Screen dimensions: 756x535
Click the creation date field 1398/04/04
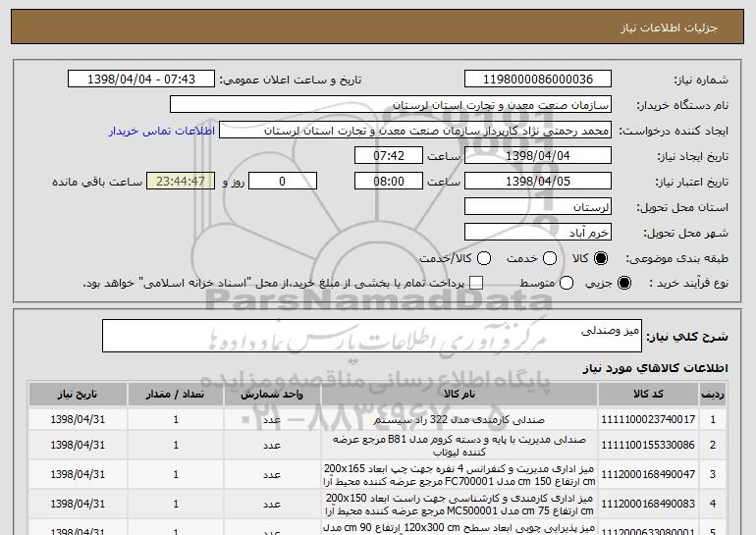click(x=538, y=156)
